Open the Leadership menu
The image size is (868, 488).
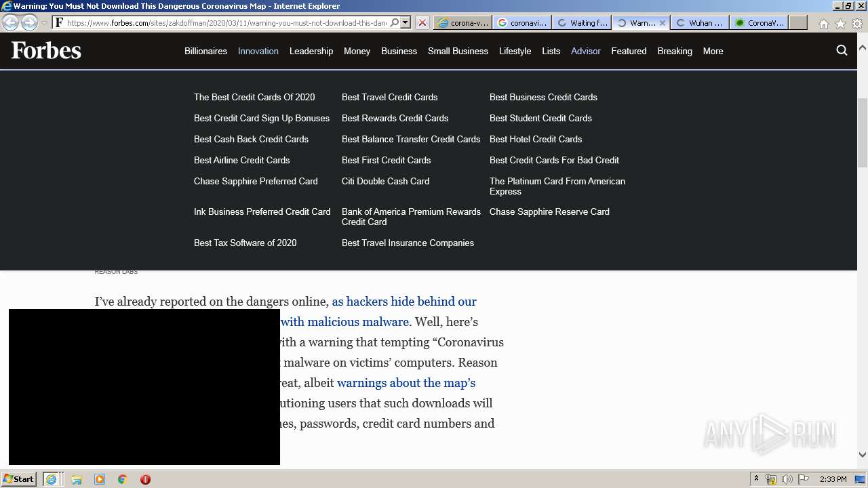point(311,51)
